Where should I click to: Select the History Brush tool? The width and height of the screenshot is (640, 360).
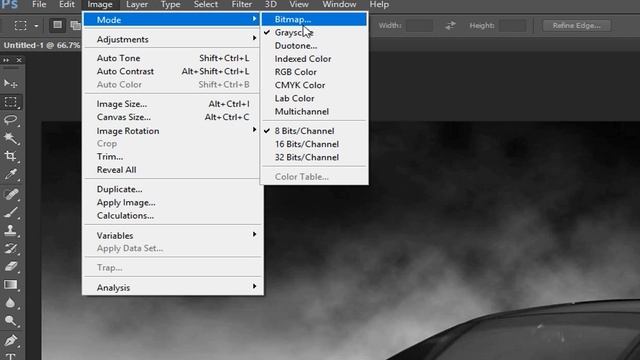(11, 249)
